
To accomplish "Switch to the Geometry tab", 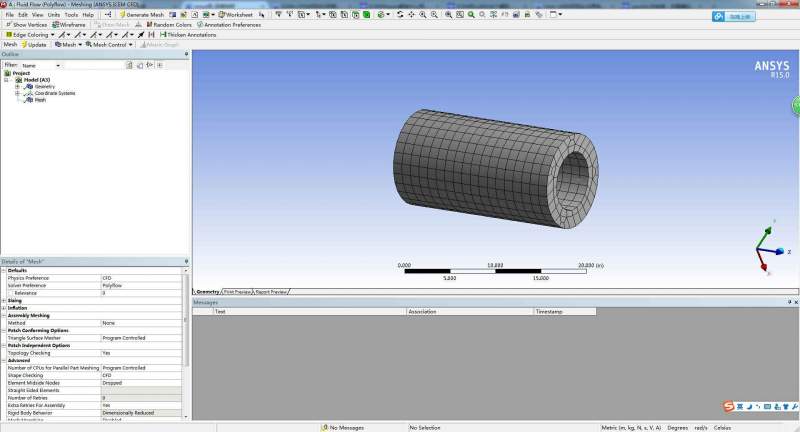I will pos(207,292).
